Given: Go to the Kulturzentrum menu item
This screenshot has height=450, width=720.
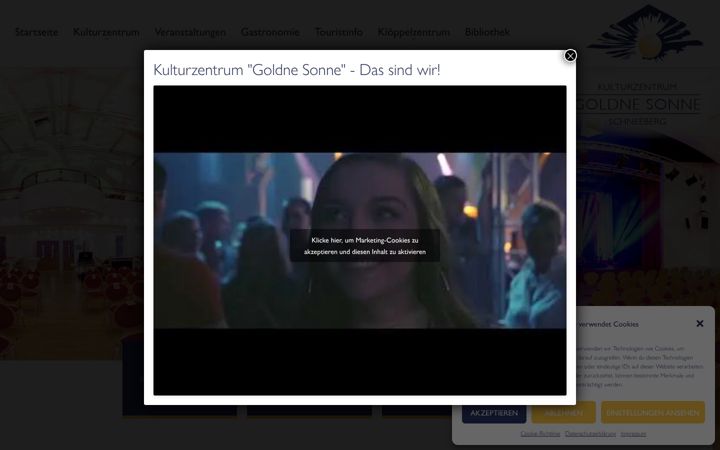Looking at the screenshot, I should tap(106, 32).
